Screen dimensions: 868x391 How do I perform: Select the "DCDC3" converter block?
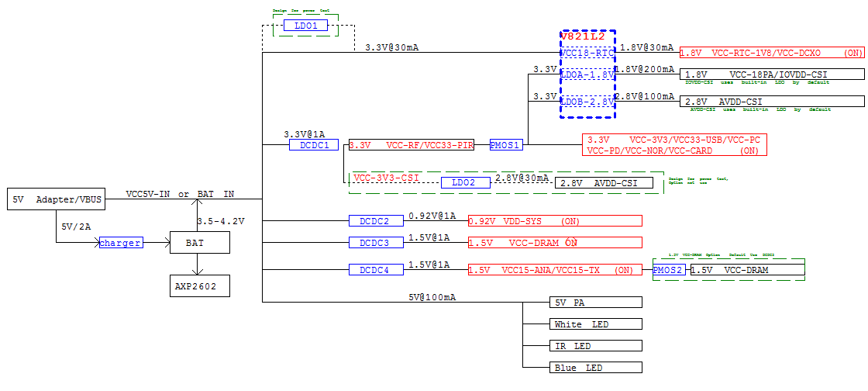(x=377, y=243)
